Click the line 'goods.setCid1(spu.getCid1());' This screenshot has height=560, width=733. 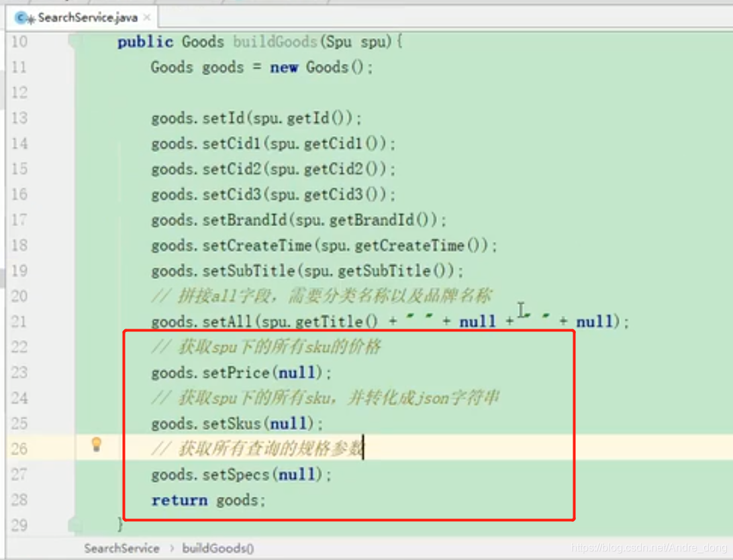pos(273,144)
